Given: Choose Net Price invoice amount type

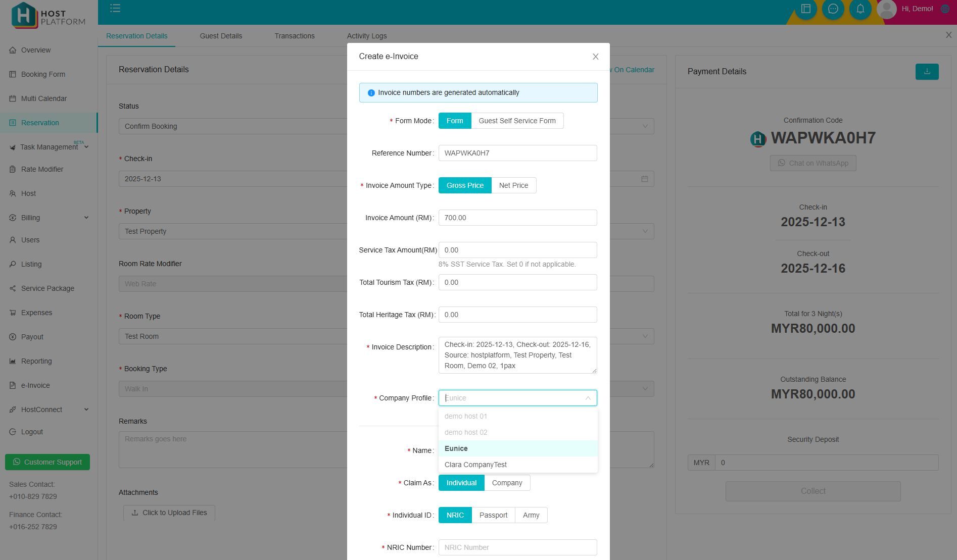Looking at the screenshot, I should click(513, 185).
